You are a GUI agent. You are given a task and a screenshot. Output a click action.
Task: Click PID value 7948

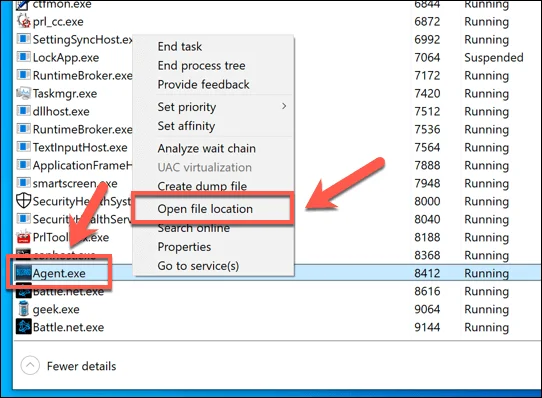[x=427, y=184]
